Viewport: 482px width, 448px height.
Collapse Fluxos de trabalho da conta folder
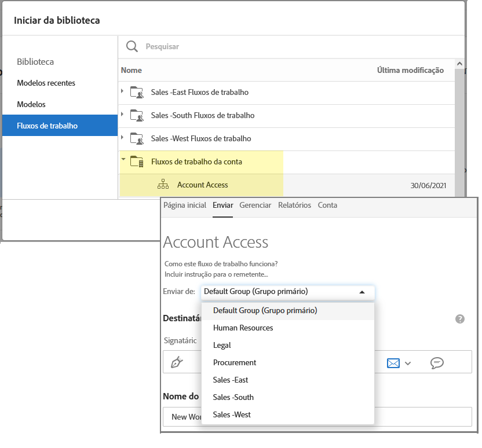coord(123,160)
